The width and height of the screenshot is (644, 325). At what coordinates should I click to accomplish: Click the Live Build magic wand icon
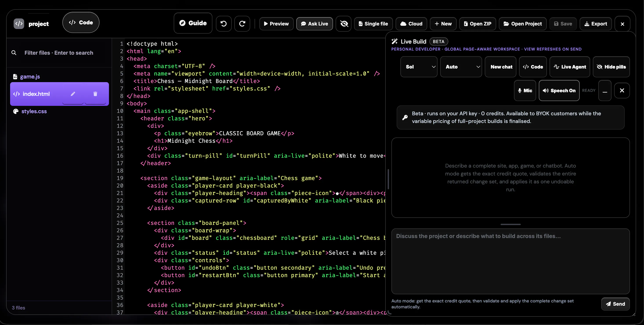[394, 42]
